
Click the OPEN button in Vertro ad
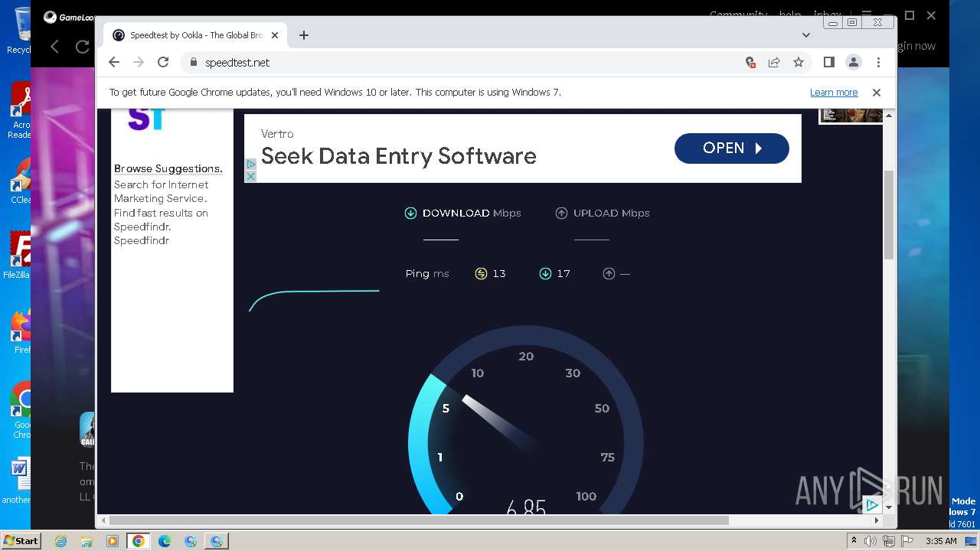pos(731,148)
